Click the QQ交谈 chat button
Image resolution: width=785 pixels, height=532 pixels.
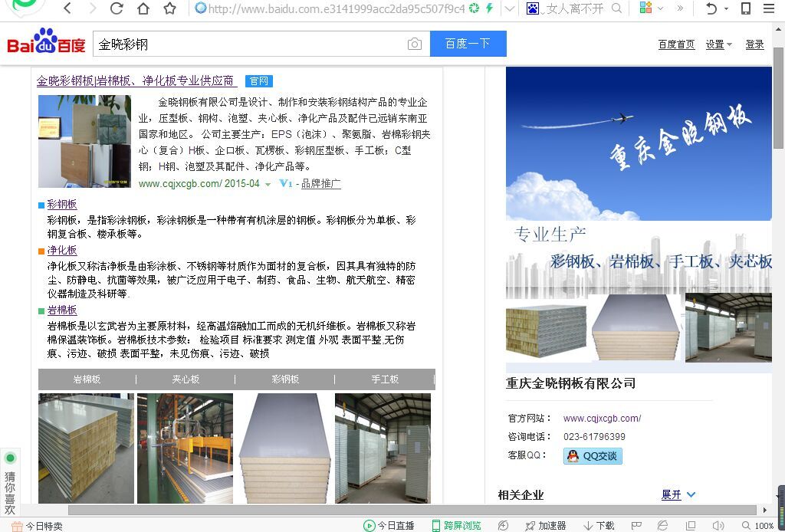tap(593, 456)
